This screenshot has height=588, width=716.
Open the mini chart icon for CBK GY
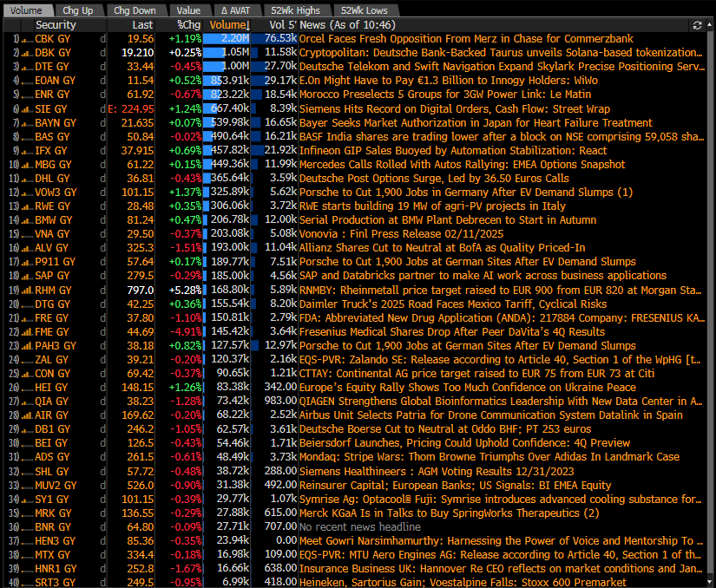coord(28,39)
